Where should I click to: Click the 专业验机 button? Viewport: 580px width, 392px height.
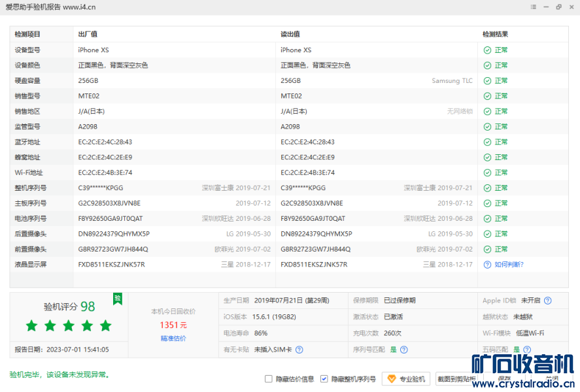(407, 379)
